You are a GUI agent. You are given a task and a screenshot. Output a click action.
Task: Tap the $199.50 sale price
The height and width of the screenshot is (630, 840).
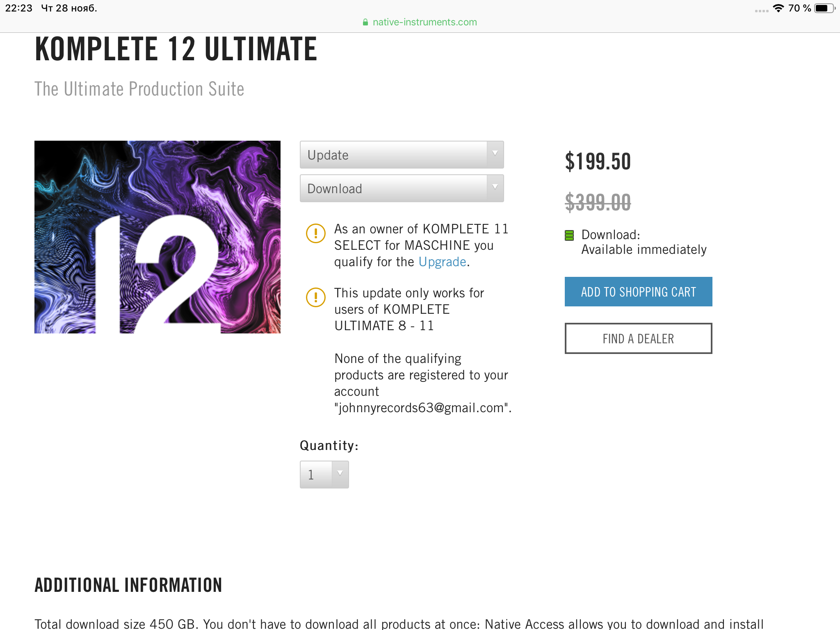pos(598,161)
